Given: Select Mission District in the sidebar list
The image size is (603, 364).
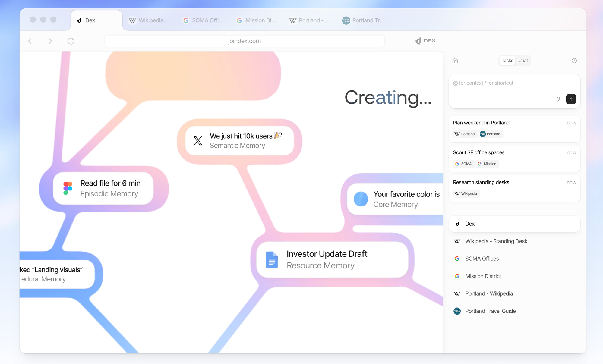Looking at the screenshot, I should pos(483,276).
